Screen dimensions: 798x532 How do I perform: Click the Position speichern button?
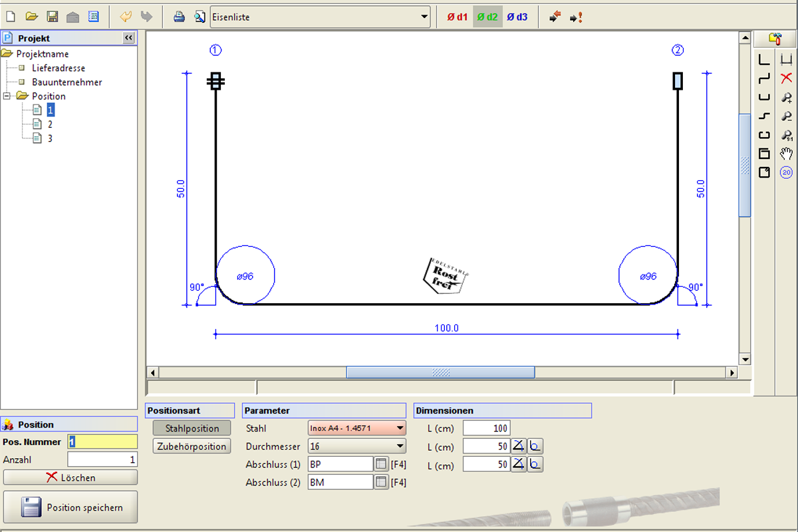coord(70,507)
